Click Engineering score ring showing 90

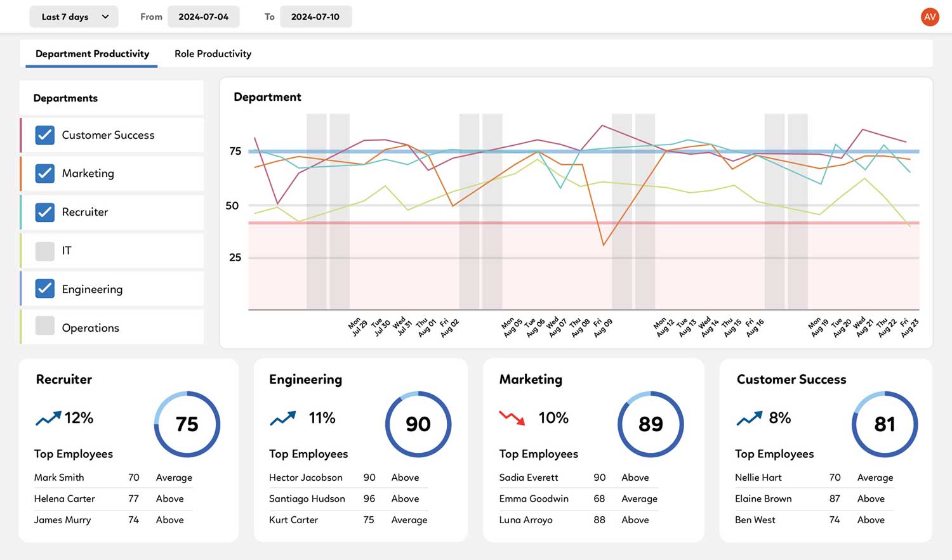pyautogui.click(x=418, y=424)
